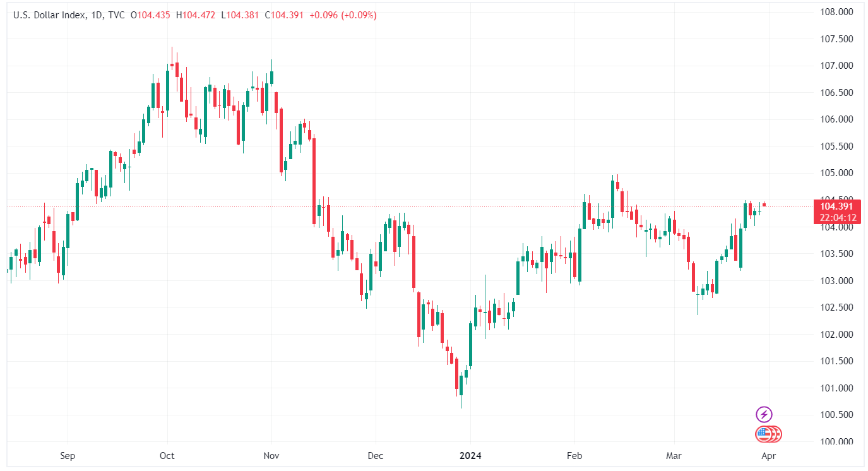Click the Feb label on time axis
Viewport: 868px width, 471px height.
tap(574, 456)
